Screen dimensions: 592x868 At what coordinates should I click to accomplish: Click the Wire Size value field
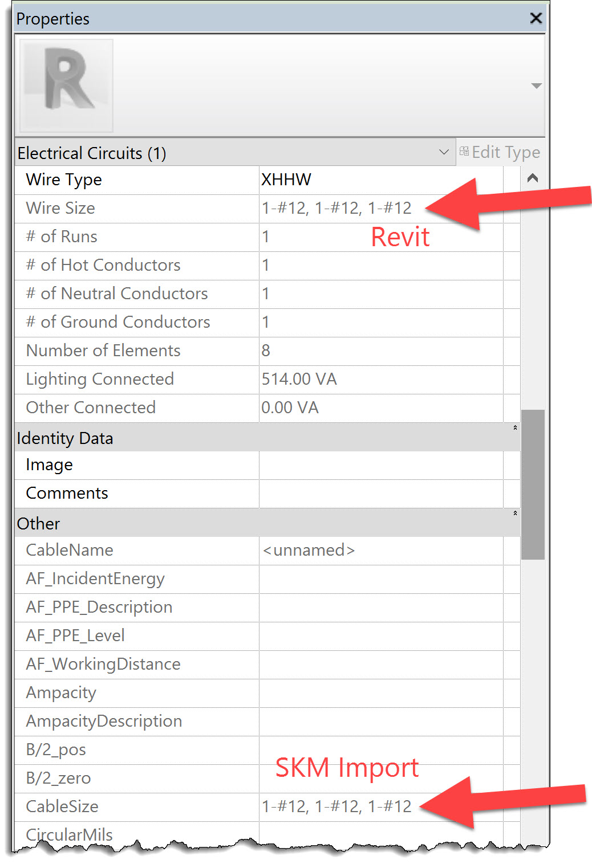click(342, 208)
